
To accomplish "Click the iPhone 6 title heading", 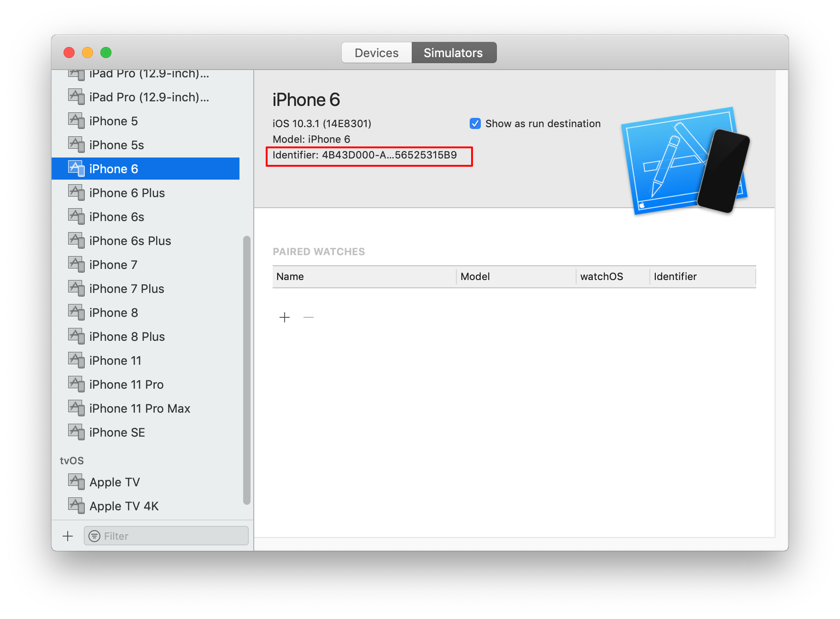I will (x=306, y=100).
